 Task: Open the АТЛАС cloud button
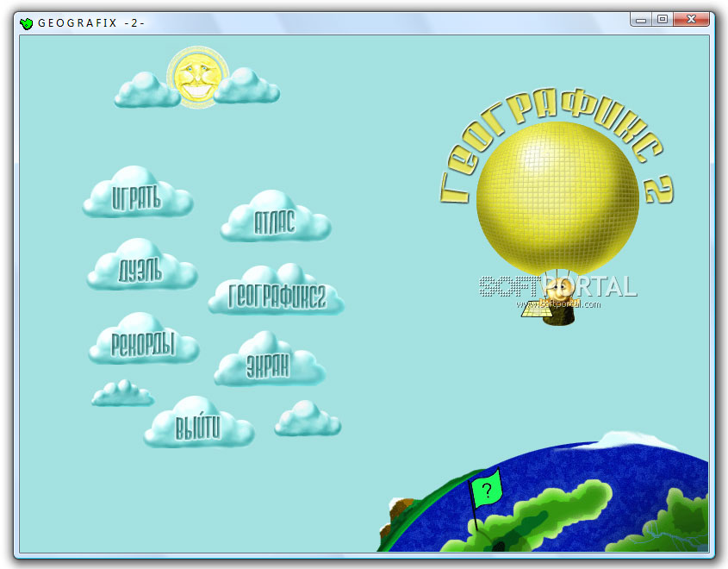276,217
